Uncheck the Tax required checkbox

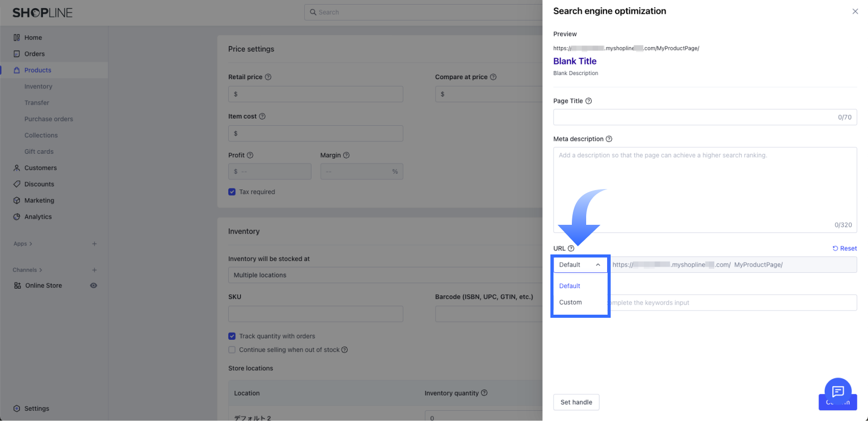click(x=232, y=192)
